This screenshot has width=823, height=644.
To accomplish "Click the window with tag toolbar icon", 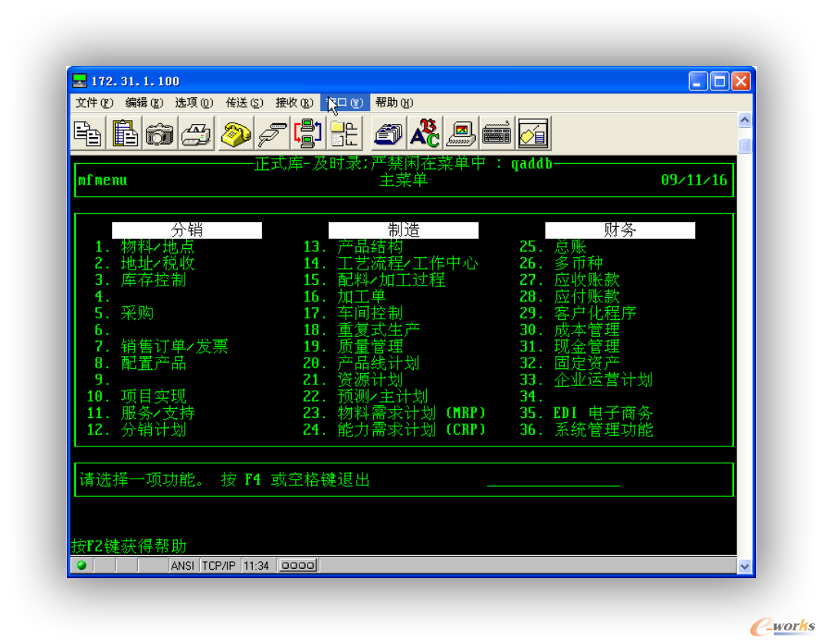I will [x=533, y=134].
